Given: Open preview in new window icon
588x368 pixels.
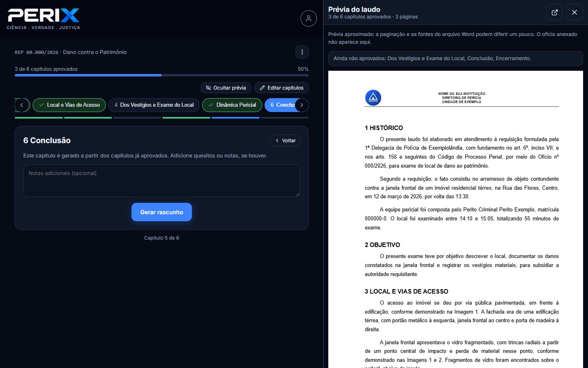Looking at the screenshot, I should pos(555,12).
